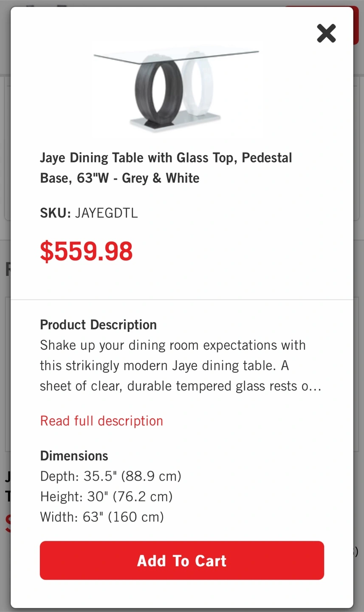Click the Dimensions heading

(x=74, y=456)
